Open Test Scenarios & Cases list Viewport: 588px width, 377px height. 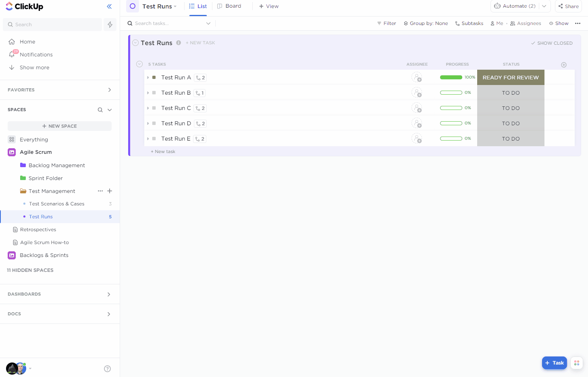point(56,204)
